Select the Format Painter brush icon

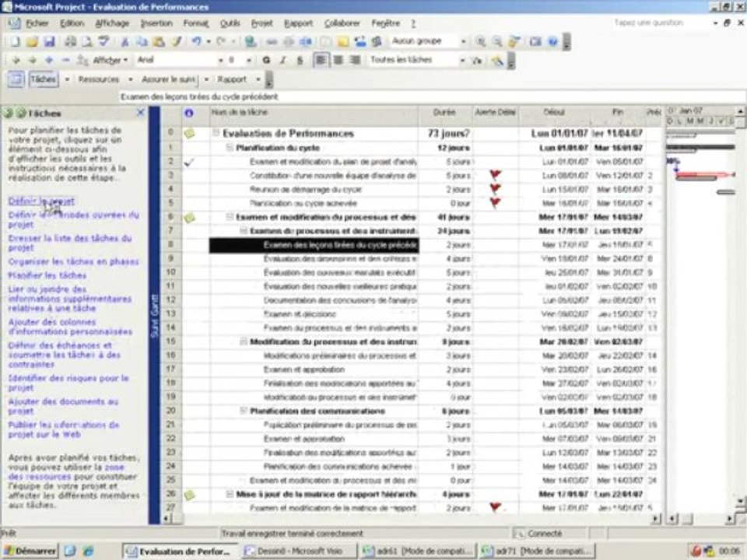tap(177, 41)
